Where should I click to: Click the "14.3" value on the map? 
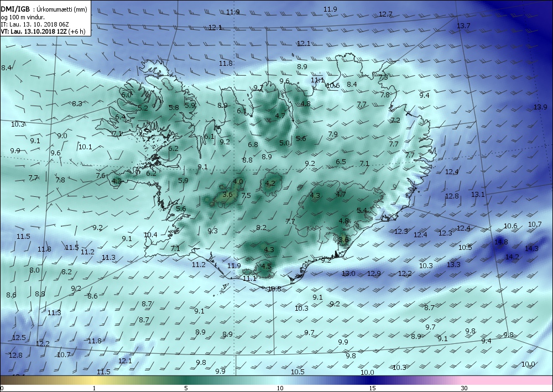[531, 248]
